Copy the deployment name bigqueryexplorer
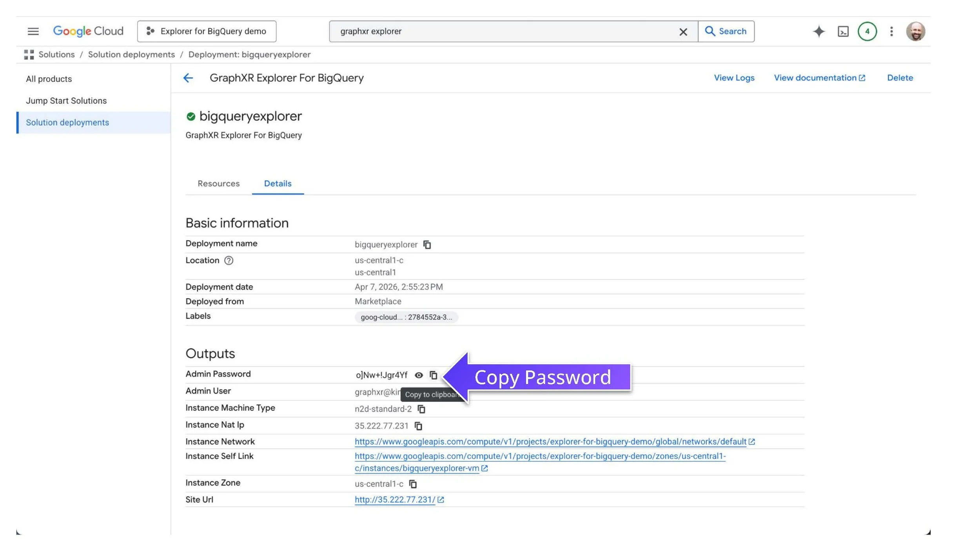The image size is (980, 551). click(427, 245)
